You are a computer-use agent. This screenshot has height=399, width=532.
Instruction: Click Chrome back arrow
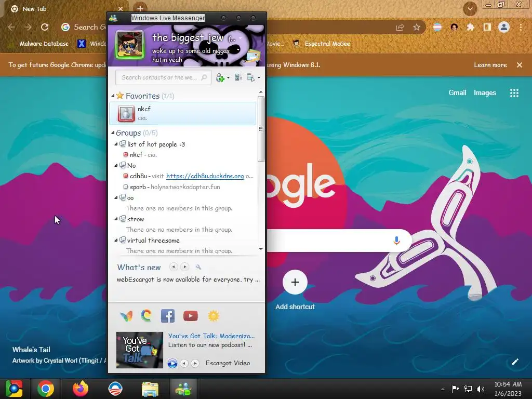[11, 27]
